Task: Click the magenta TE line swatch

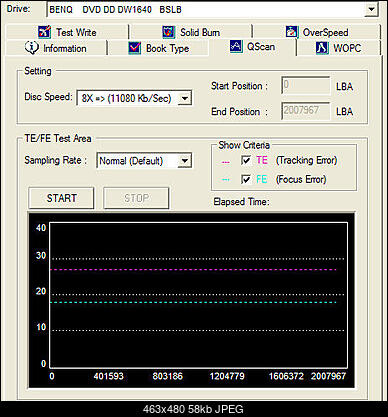Action: [x=226, y=162]
